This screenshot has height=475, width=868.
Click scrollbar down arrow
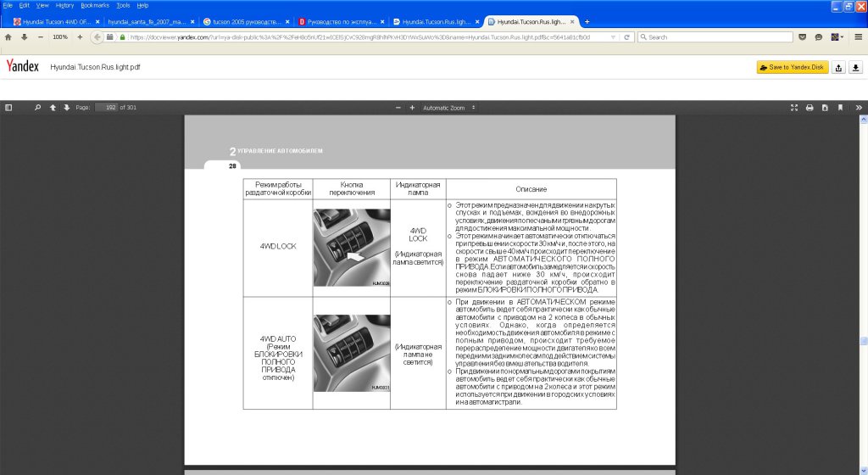pyautogui.click(x=863, y=471)
